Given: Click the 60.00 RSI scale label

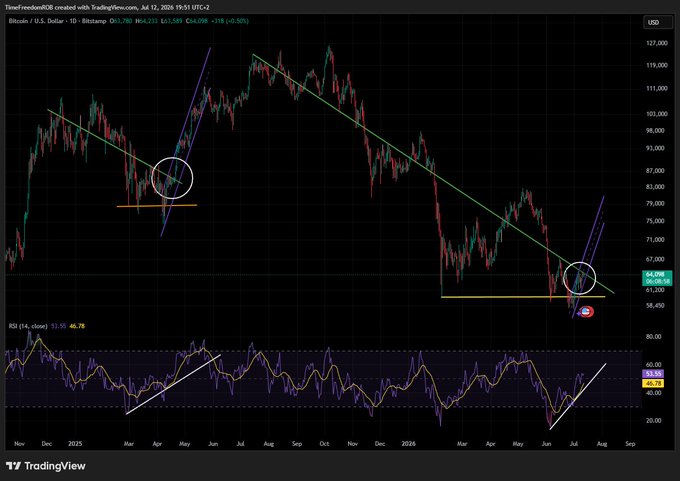Looking at the screenshot, I should pos(653,364).
